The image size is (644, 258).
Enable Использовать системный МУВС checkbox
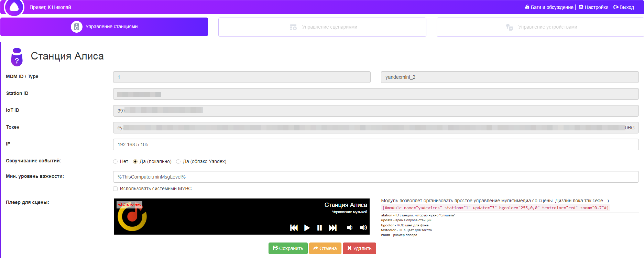point(116,189)
